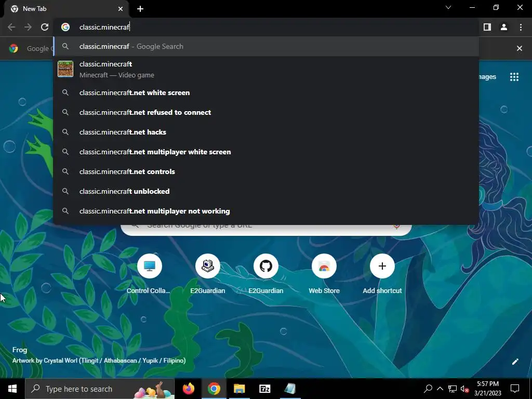Open a new tab with plus button

pos(140,9)
